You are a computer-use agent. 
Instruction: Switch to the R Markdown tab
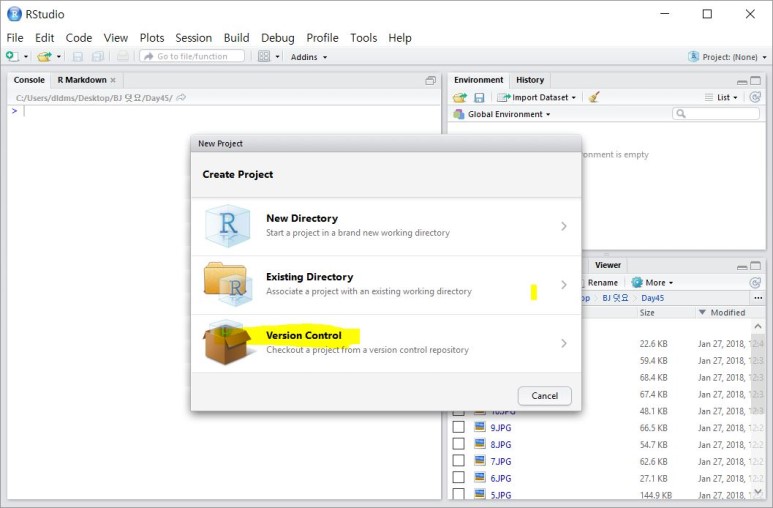82,80
